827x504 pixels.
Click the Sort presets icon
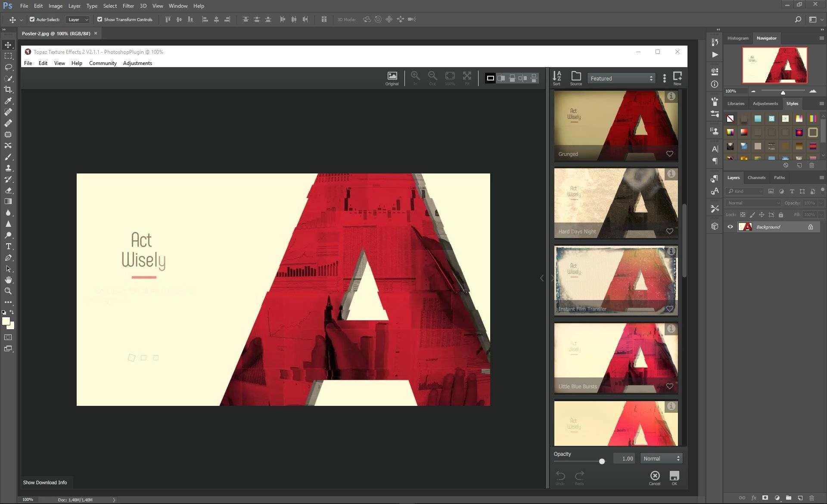point(557,78)
